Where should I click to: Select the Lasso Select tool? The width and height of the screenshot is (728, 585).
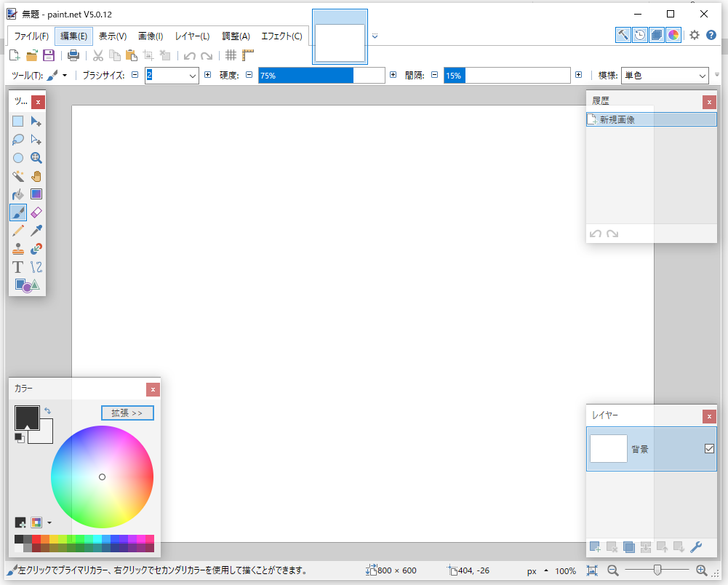tap(17, 140)
